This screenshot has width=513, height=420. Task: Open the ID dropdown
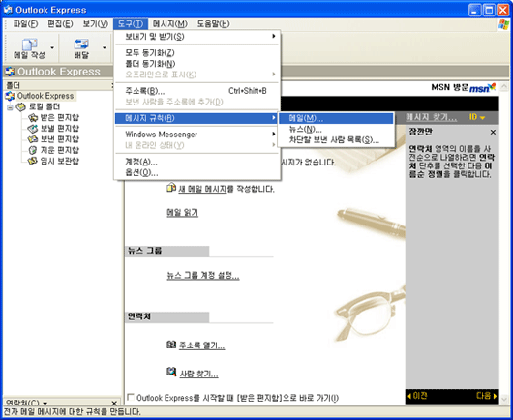click(476, 117)
